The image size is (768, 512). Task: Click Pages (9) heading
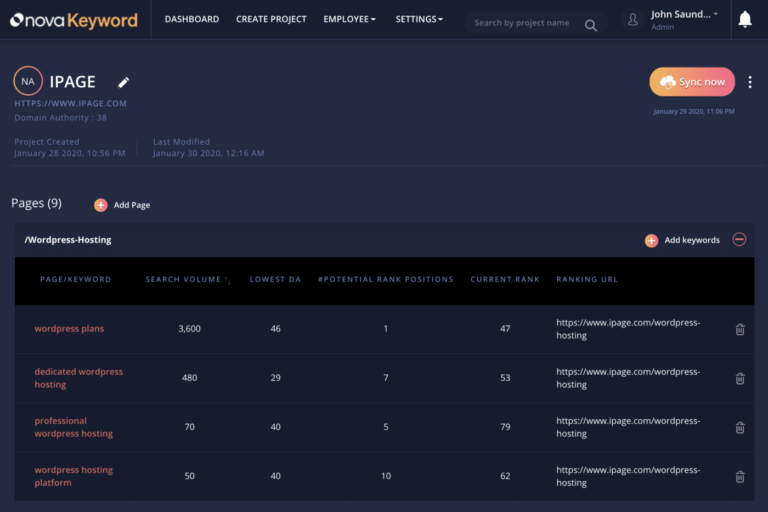[37, 203]
